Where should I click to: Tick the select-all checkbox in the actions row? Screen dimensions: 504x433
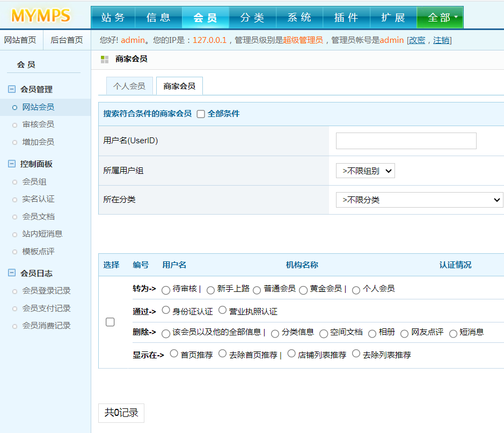coord(110,322)
